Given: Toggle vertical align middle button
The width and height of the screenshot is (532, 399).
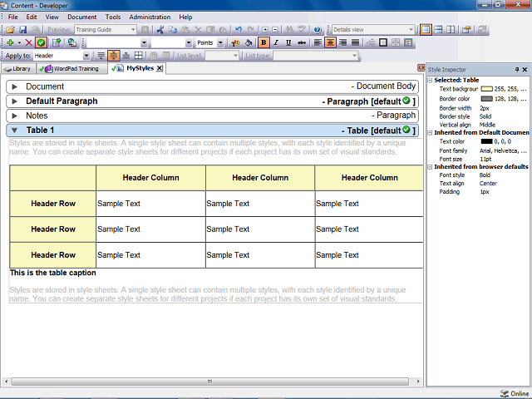Looking at the screenshot, I should (114, 56).
